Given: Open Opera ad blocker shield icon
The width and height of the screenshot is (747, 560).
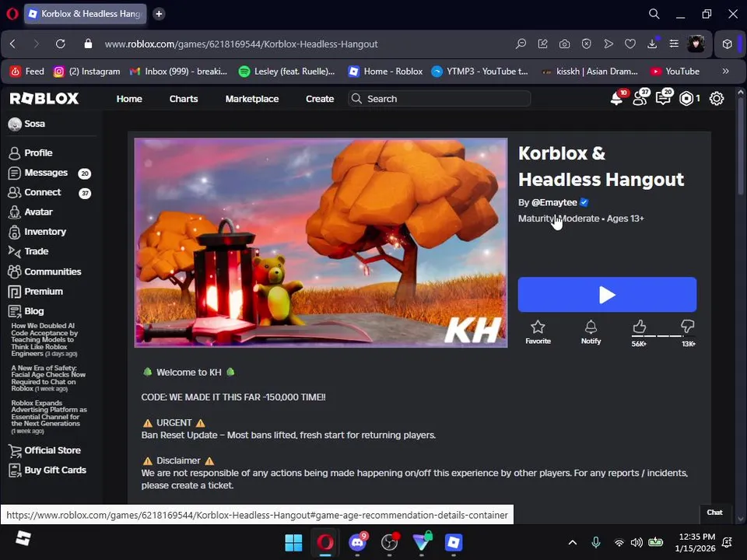Looking at the screenshot, I should (x=587, y=44).
